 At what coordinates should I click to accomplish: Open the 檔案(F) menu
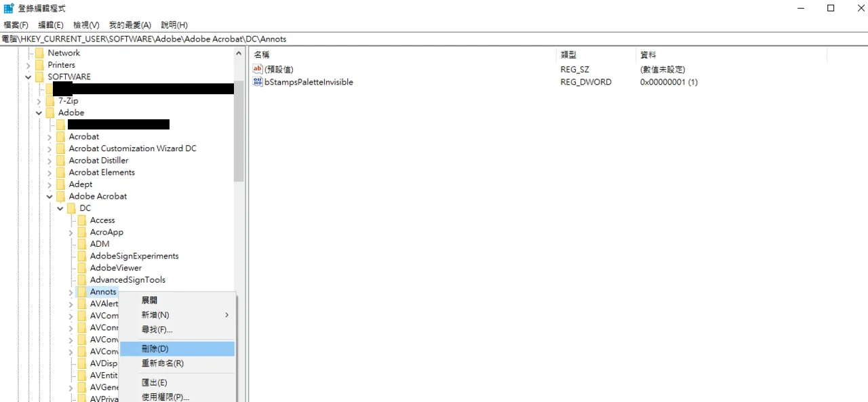click(x=16, y=25)
